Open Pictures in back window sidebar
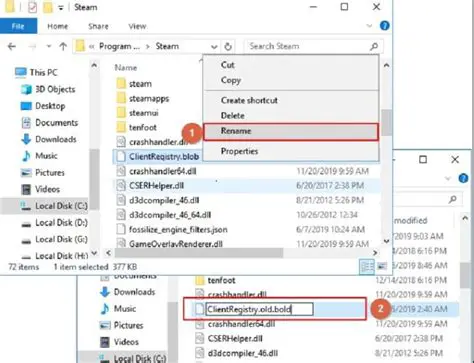The height and width of the screenshot is (363, 474). (x=128, y=325)
